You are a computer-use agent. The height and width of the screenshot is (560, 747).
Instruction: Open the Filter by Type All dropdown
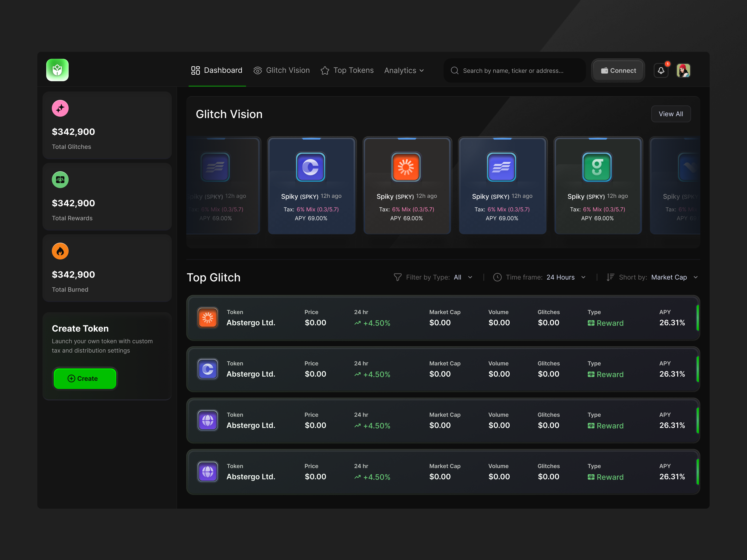[463, 277]
